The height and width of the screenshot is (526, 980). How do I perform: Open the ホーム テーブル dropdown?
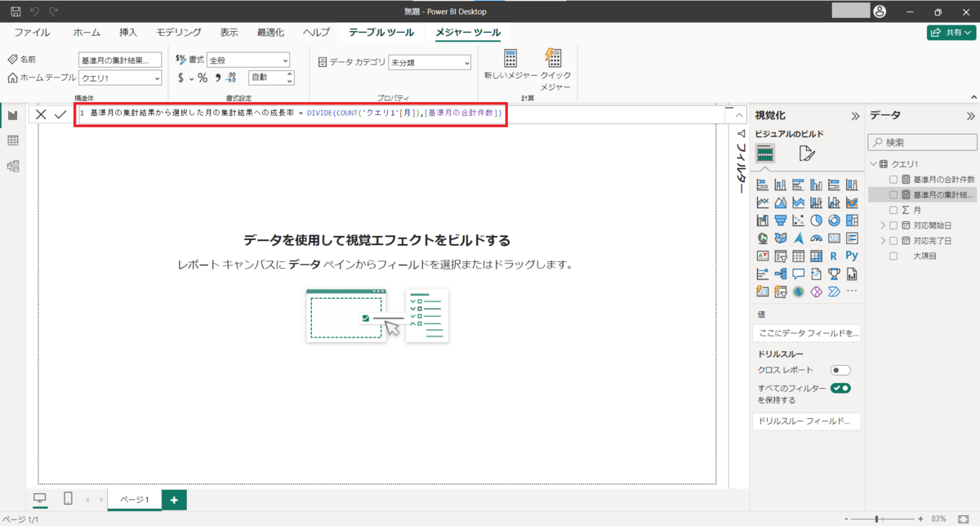[120, 78]
